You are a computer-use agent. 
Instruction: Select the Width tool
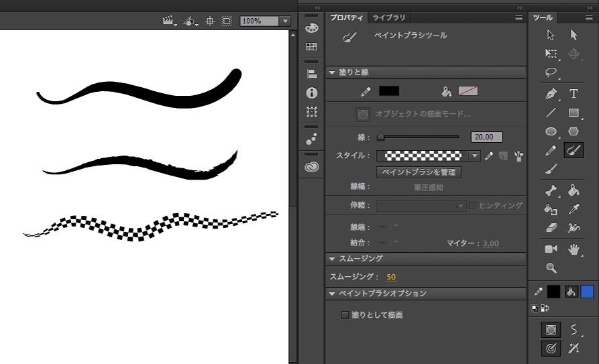click(x=574, y=228)
